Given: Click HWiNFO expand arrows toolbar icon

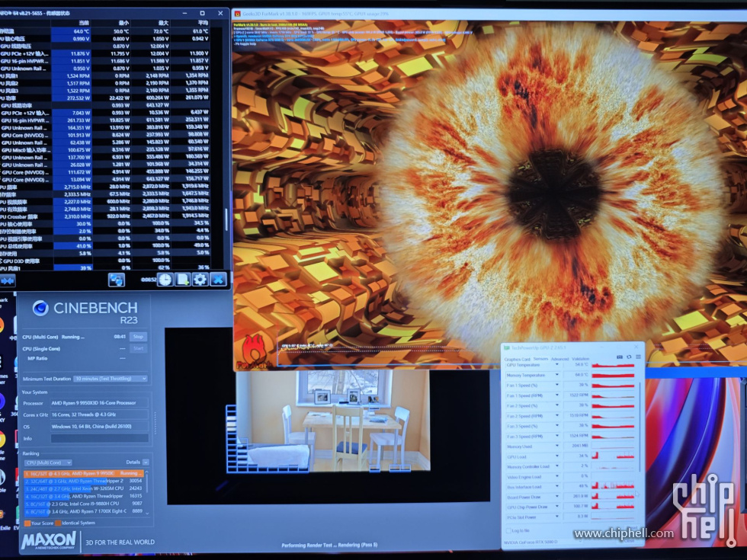Looking at the screenshot, I should click(7, 280).
